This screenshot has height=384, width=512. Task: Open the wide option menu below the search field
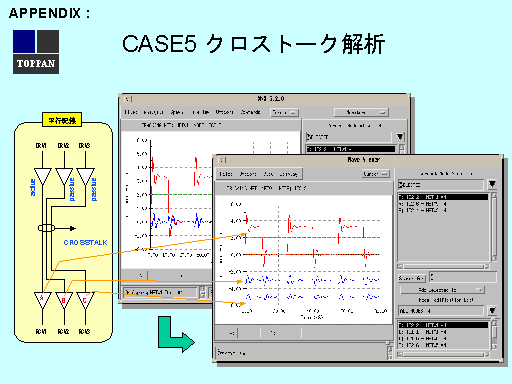point(442,290)
